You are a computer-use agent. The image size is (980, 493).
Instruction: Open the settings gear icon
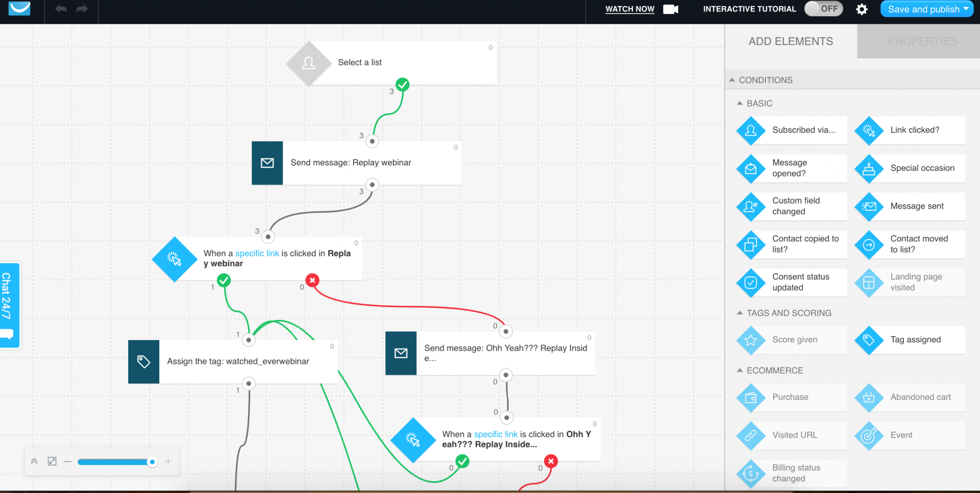click(861, 9)
